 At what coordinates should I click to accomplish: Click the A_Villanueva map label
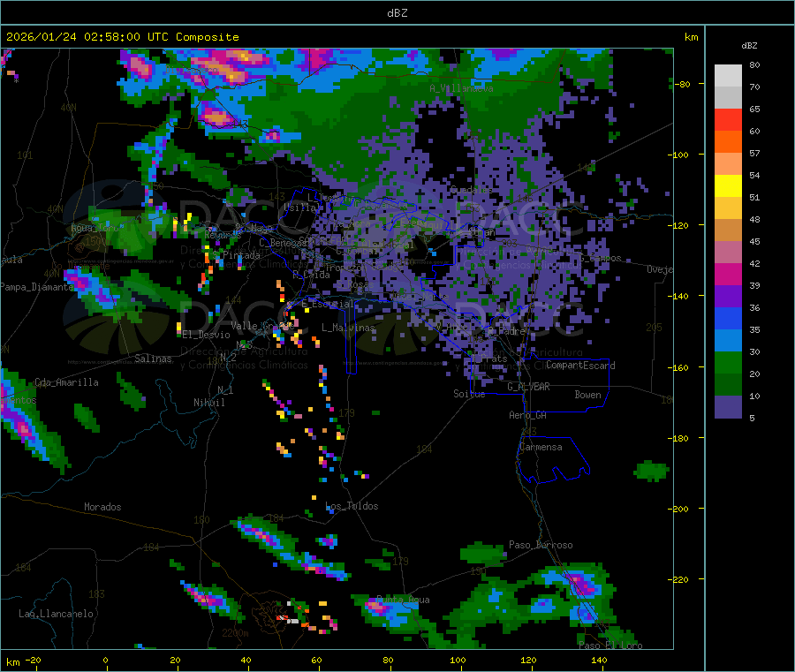point(461,88)
